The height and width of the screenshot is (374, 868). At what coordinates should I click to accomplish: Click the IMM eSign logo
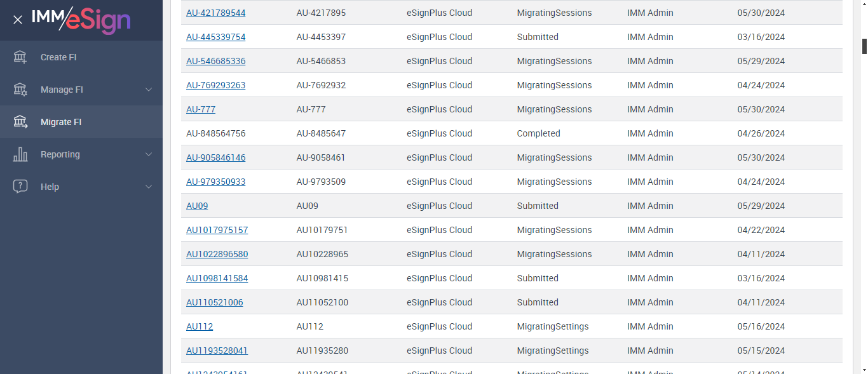[81, 19]
